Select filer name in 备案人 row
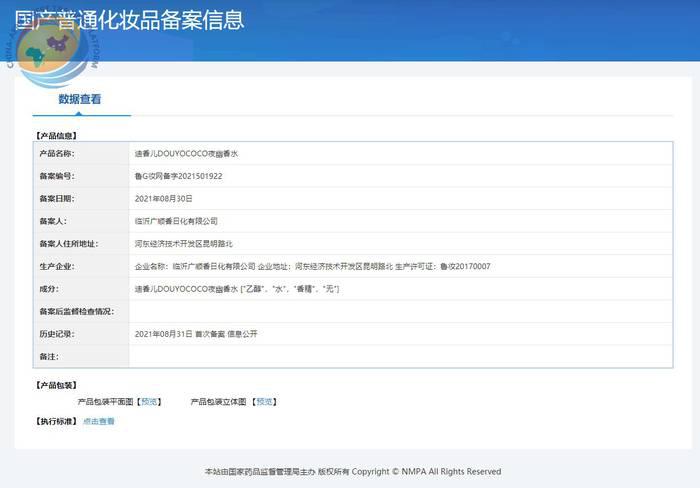700x488 pixels. pos(176,221)
